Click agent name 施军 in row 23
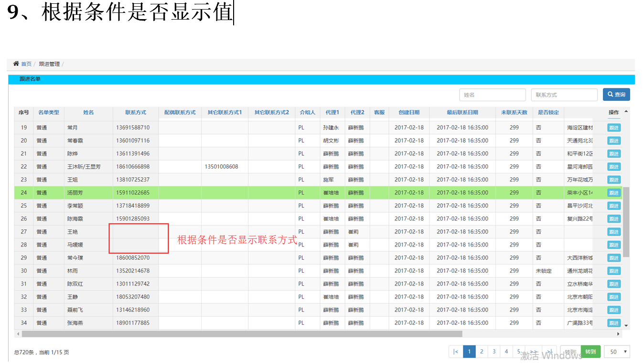This screenshot has width=644, height=364. (328, 180)
